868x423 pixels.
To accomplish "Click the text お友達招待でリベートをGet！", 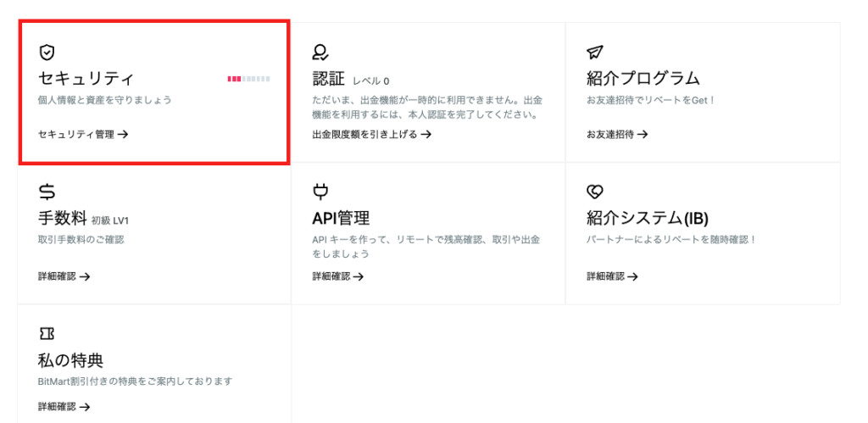I will tap(651, 100).
